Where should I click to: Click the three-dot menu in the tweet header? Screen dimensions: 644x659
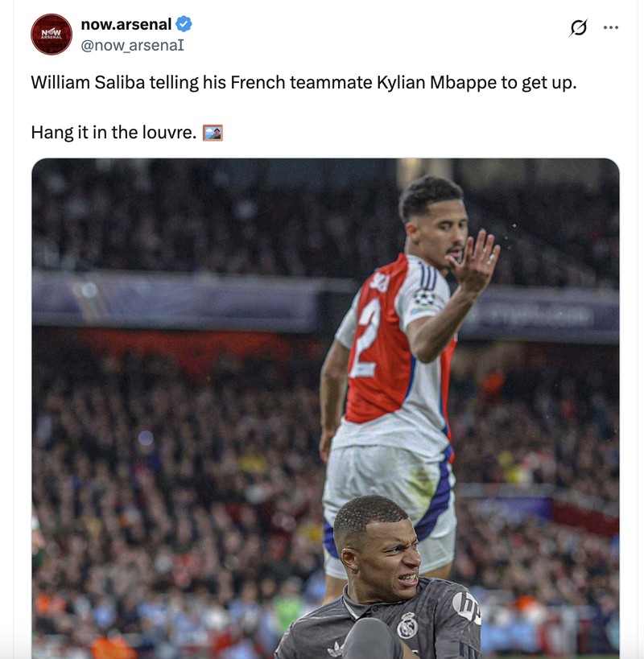point(609,26)
